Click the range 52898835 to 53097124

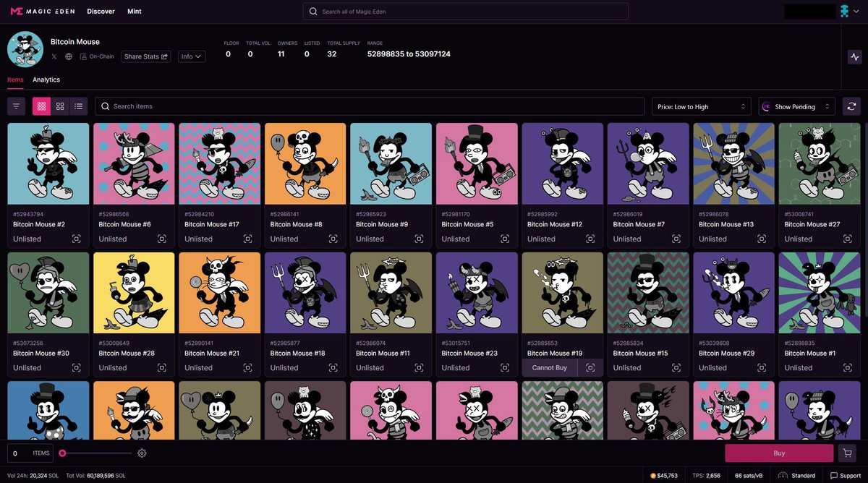click(x=409, y=54)
